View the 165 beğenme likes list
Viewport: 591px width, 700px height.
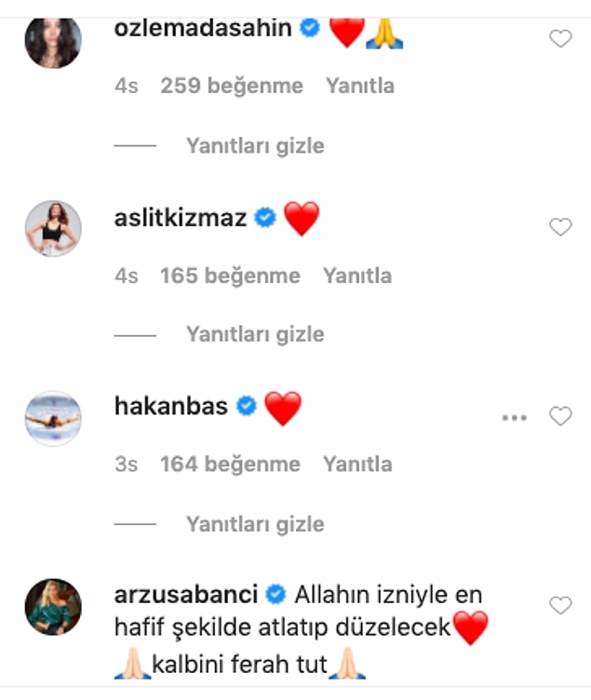point(230,276)
